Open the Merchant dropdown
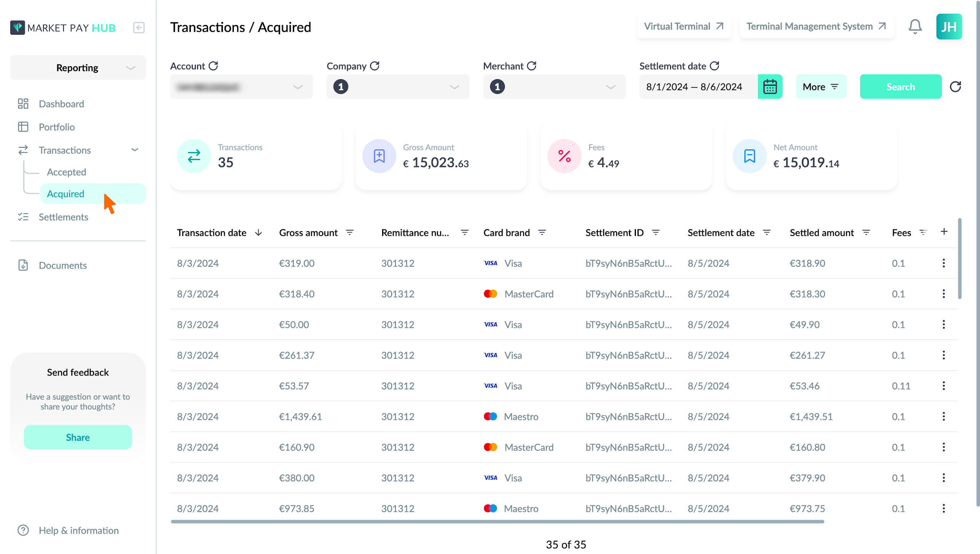This screenshot has width=980, height=554. coord(554,87)
